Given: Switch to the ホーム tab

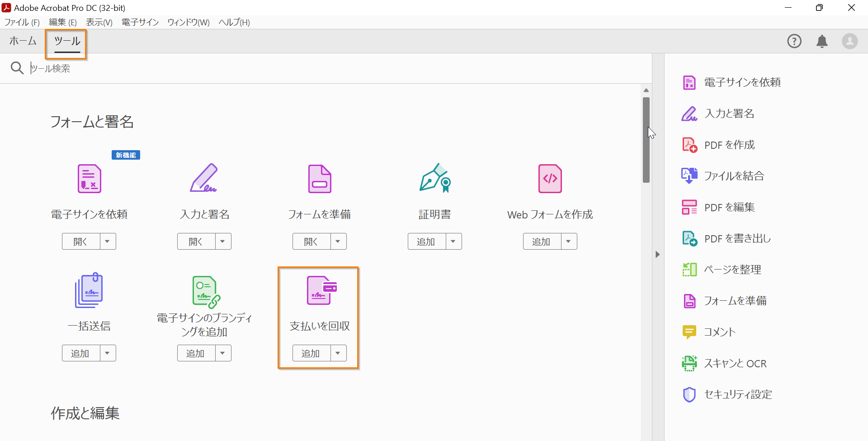Looking at the screenshot, I should click(22, 41).
